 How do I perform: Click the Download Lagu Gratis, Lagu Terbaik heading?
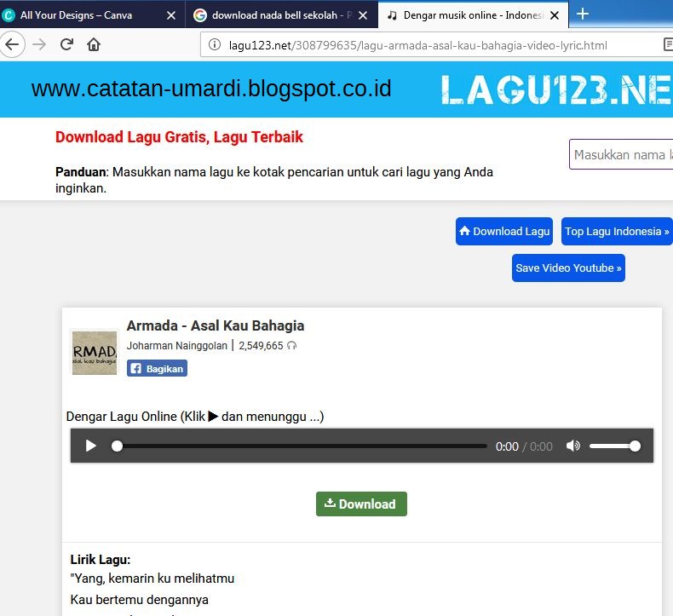[179, 137]
